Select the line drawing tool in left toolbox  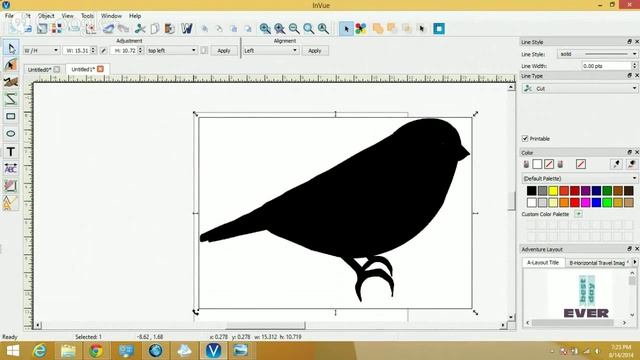(x=11, y=99)
